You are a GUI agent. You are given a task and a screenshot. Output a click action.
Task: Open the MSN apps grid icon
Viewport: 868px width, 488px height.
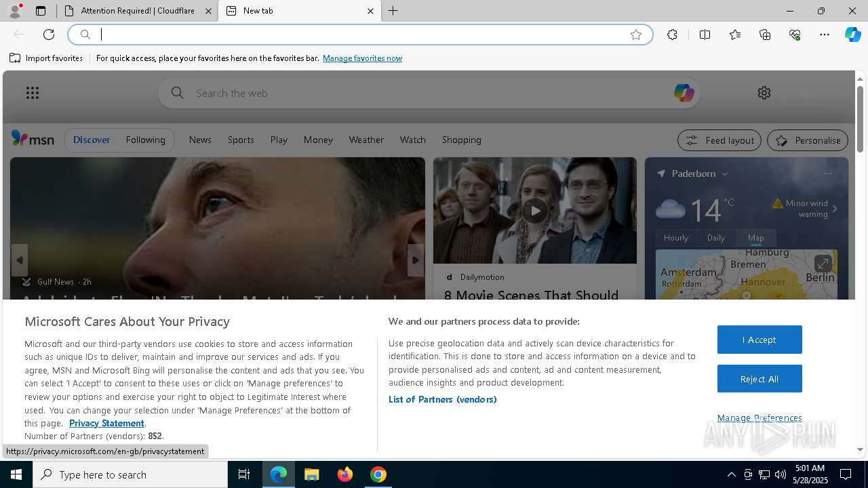[32, 93]
